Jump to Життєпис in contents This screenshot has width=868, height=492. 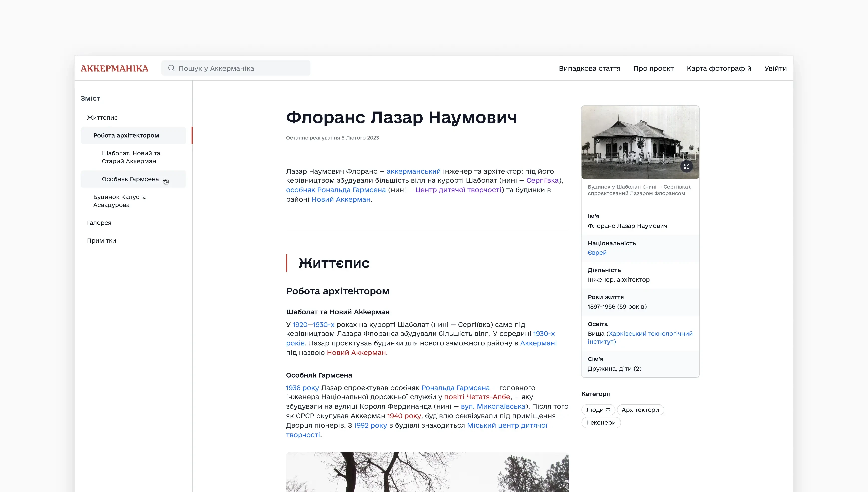tap(102, 118)
